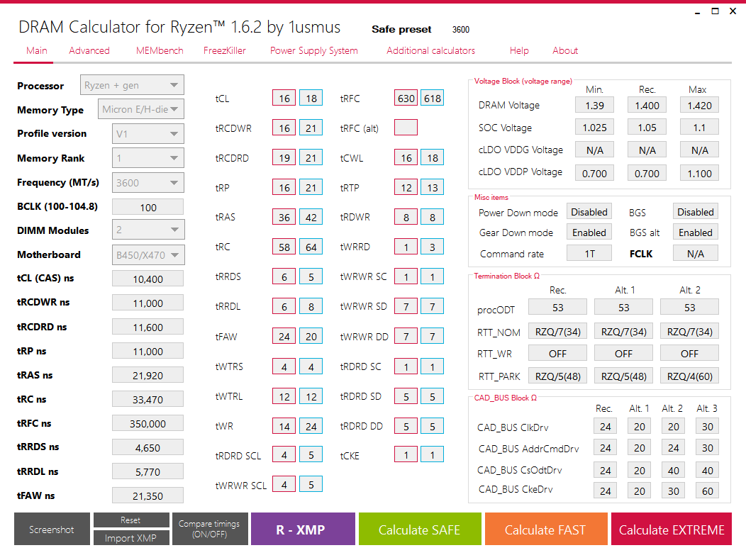Click the Calculate SAFE button

pyautogui.click(x=420, y=529)
